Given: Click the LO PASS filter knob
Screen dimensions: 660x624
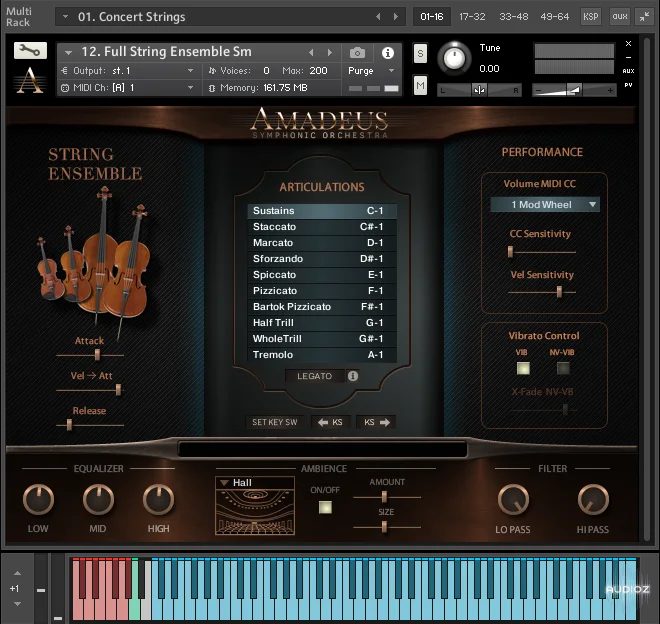Looking at the screenshot, I should [x=513, y=500].
